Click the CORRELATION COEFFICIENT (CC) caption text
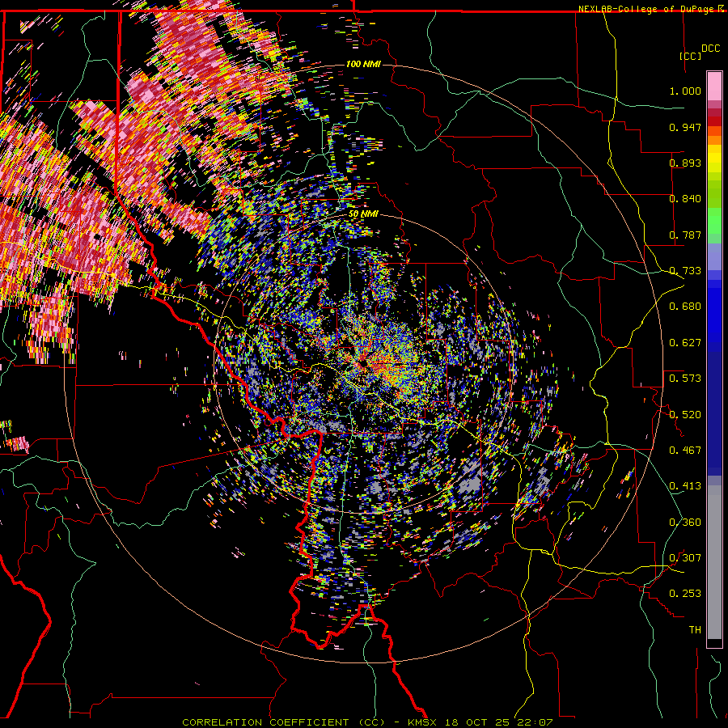The image size is (728, 728). [283, 722]
